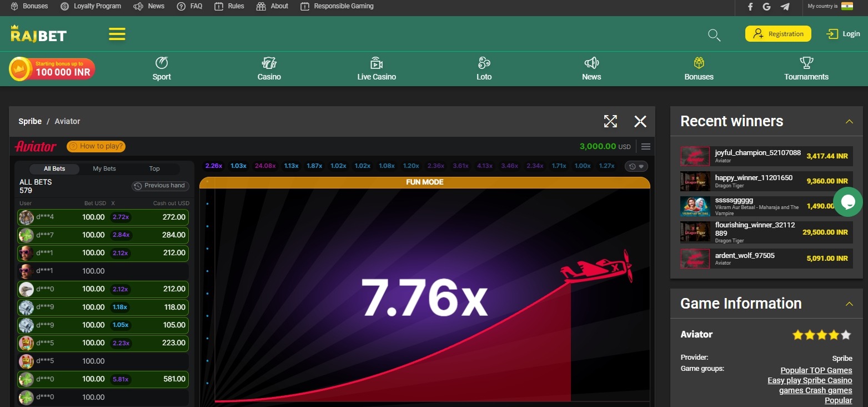Switch to Top tab
868x407 pixels.
click(x=154, y=168)
